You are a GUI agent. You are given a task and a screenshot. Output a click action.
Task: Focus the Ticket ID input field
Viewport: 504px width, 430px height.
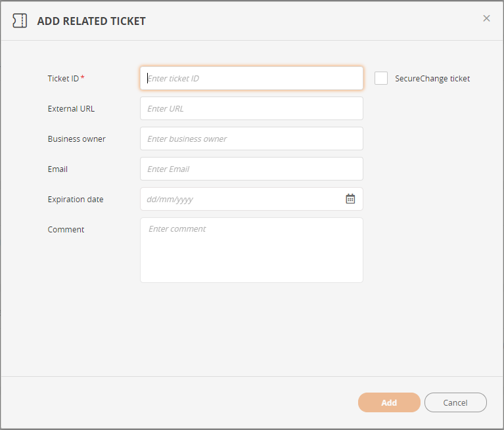point(252,78)
